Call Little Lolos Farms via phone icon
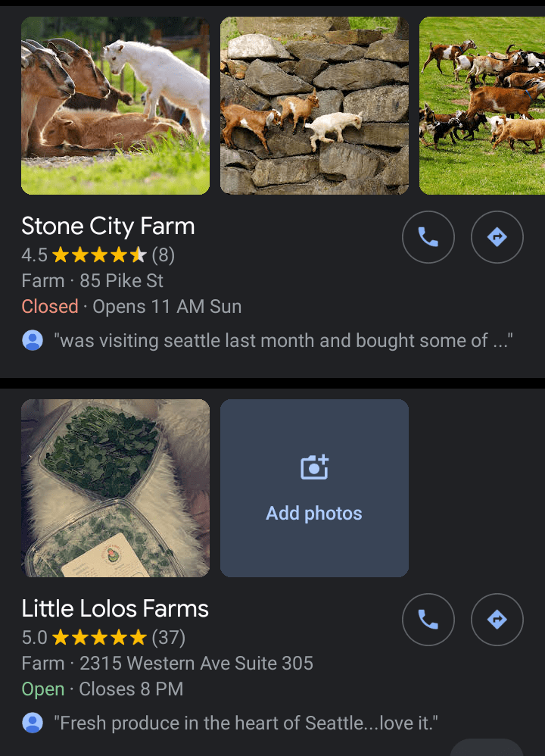 428,620
